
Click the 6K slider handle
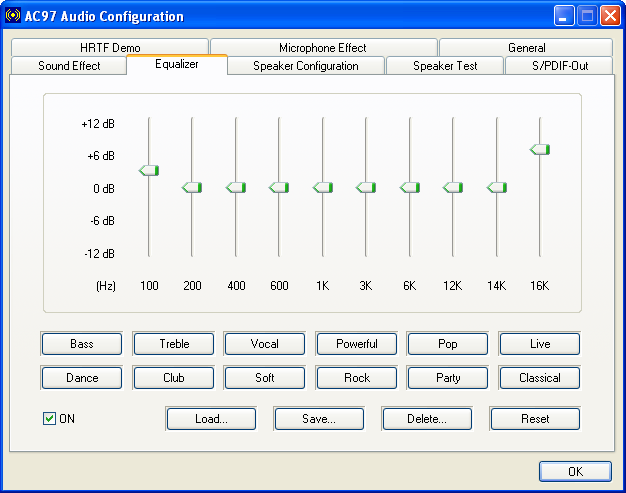click(410, 188)
